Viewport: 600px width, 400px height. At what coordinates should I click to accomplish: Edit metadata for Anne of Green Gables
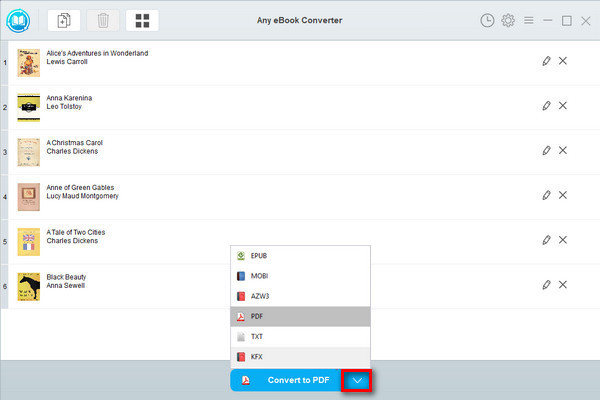(546, 195)
